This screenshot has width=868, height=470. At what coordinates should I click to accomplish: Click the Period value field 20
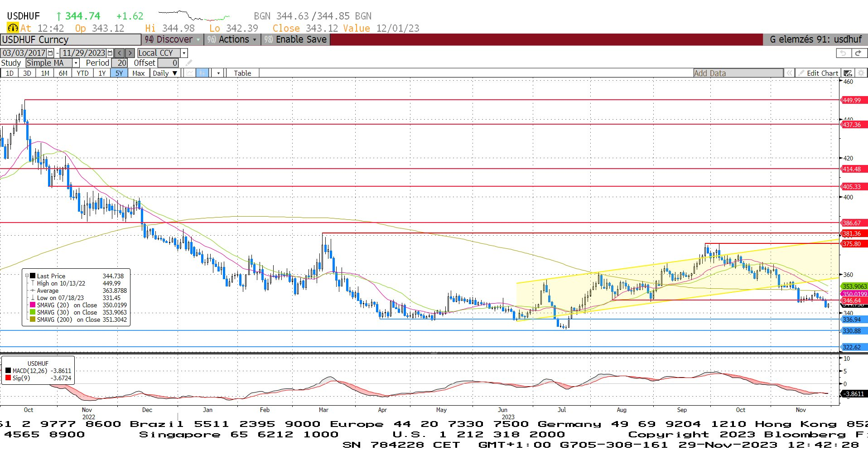click(x=120, y=63)
